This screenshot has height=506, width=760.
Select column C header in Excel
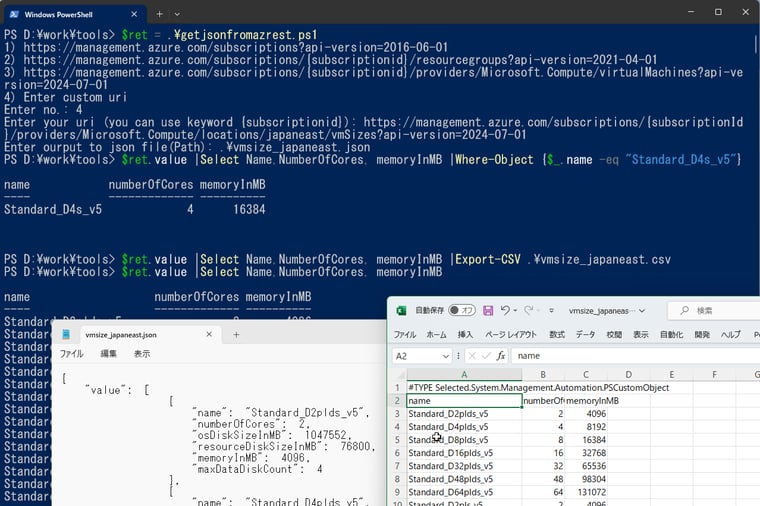click(x=586, y=375)
